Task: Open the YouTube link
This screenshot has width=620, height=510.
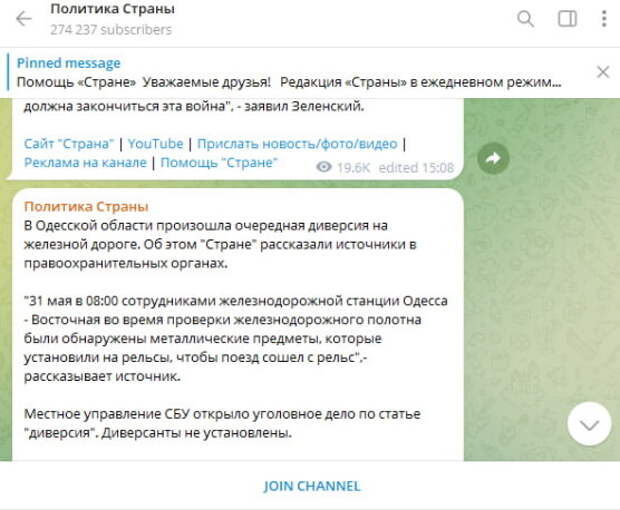Action: coord(155,144)
